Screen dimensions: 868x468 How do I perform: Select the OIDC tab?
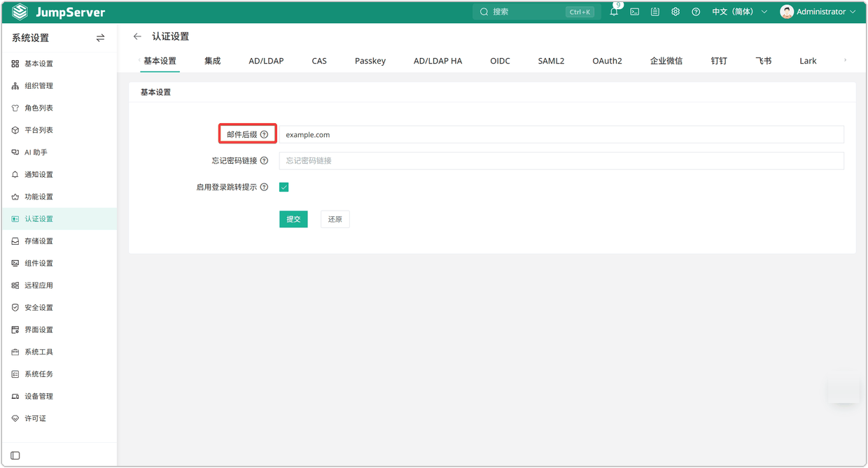pos(500,61)
